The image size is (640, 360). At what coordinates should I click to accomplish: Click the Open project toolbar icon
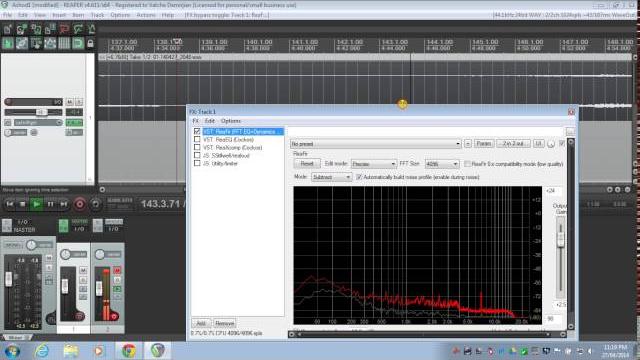(x=22, y=29)
